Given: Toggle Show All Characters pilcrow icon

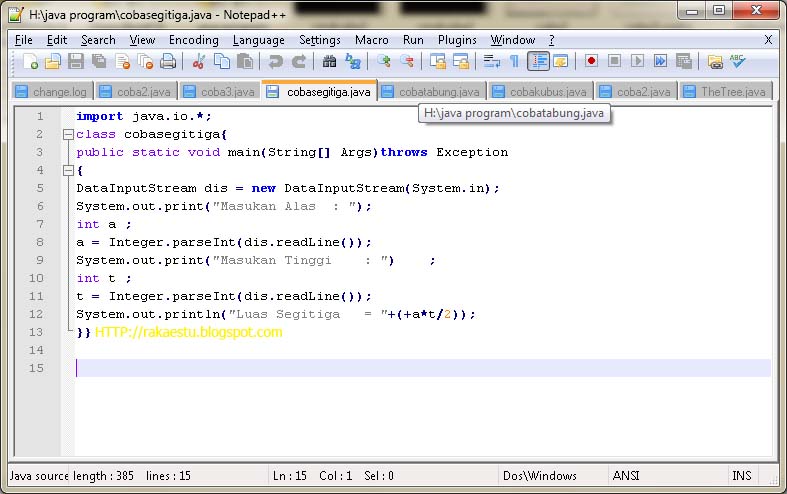Looking at the screenshot, I should pos(514,61).
